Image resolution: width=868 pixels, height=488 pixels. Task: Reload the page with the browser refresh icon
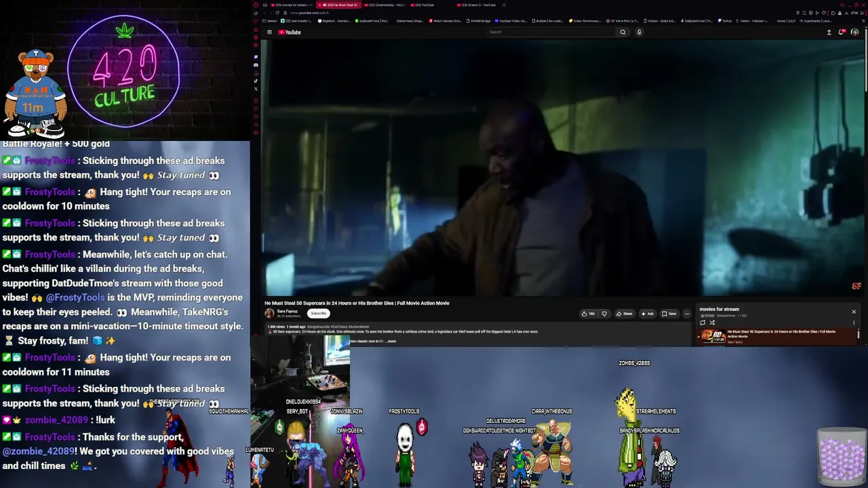[277, 13]
